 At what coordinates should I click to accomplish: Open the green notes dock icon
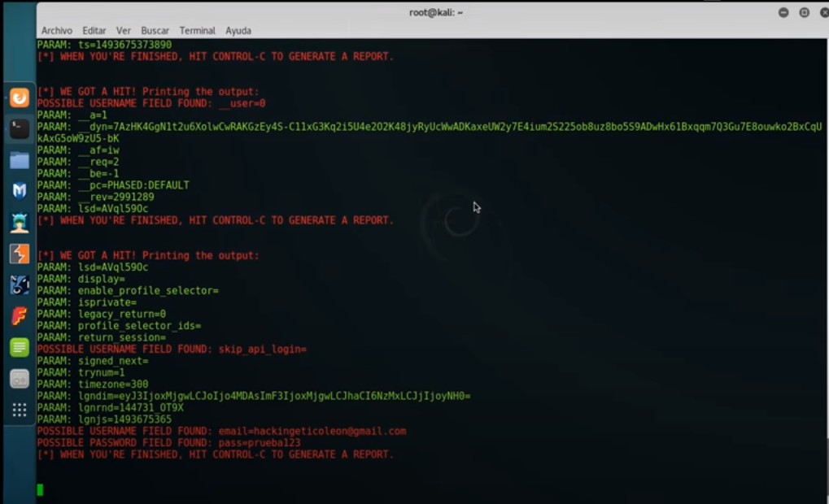[x=20, y=347]
